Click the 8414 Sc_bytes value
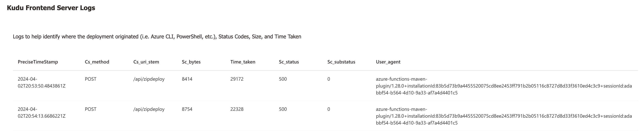This screenshot has width=644, height=131. [187, 79]
